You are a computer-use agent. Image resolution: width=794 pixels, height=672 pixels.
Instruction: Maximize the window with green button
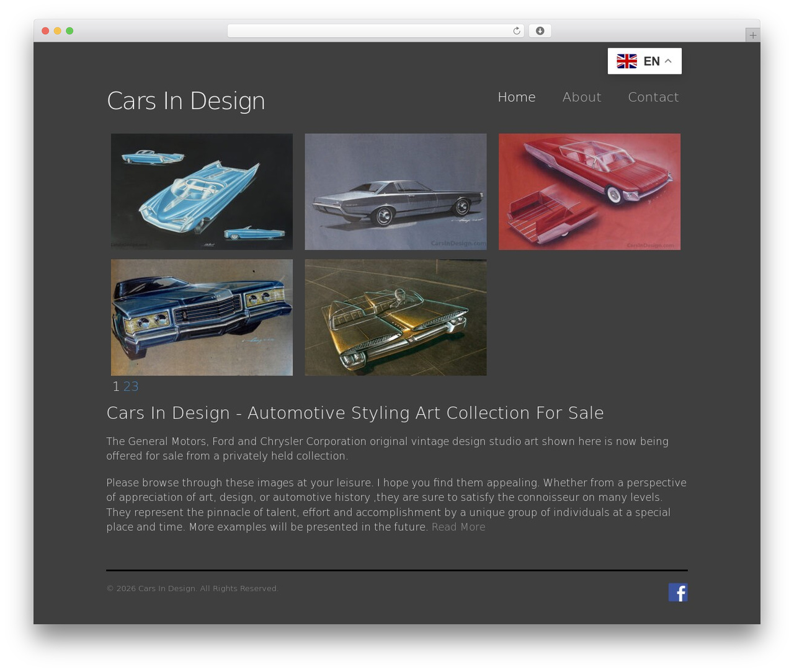coord(69,31)
